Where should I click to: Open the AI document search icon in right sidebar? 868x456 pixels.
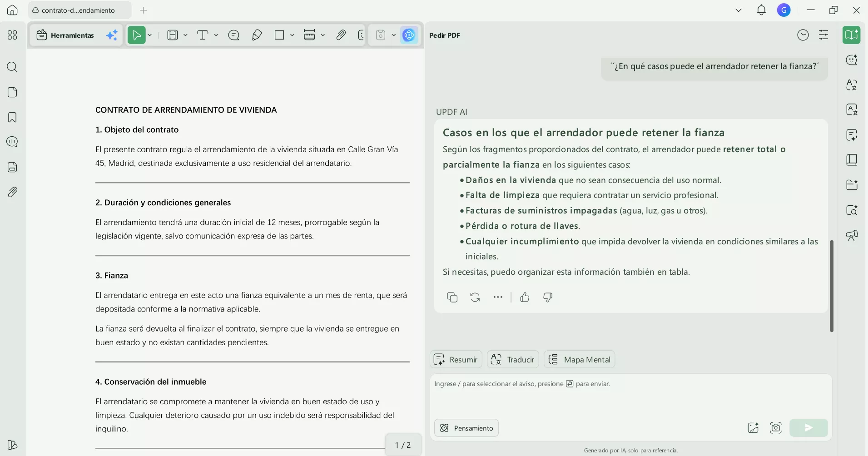pyautogui.click(x=852, y=210)
